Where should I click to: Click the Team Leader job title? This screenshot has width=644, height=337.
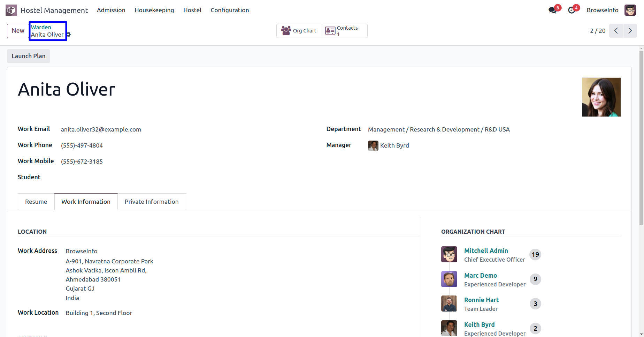481,309
